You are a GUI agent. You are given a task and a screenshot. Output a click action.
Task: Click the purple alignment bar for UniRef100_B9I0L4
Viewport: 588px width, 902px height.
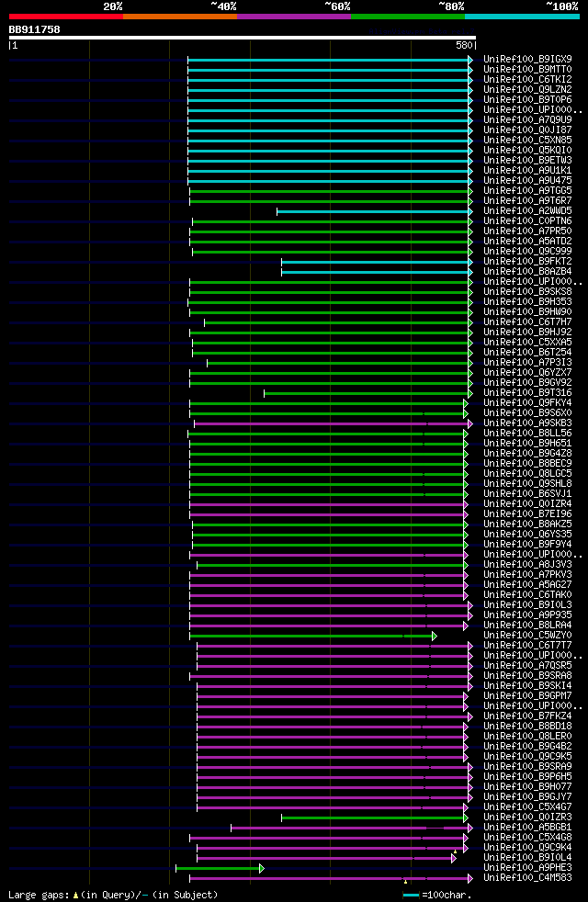pyautogui.click(x=327, y=858)
